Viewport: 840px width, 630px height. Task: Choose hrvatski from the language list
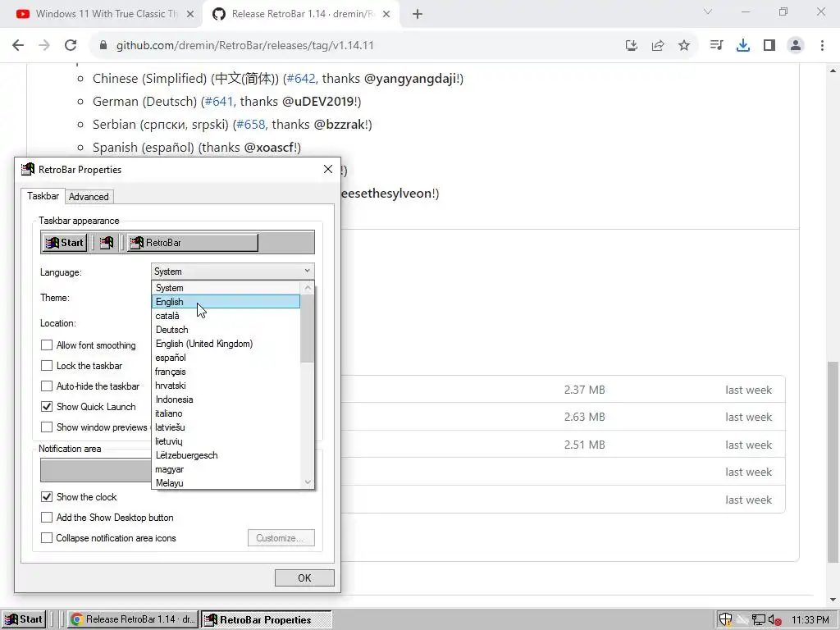(x=226, y=386)
